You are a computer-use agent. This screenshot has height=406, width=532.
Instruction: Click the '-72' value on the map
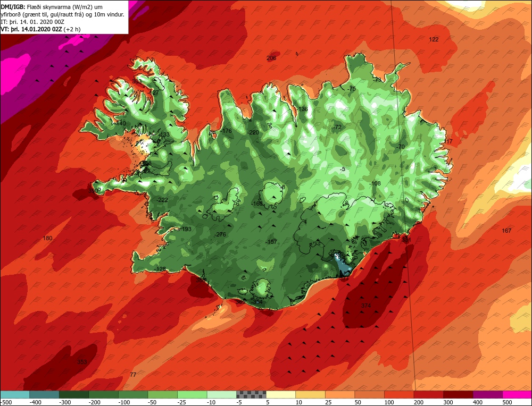click(x=337, y=127)
